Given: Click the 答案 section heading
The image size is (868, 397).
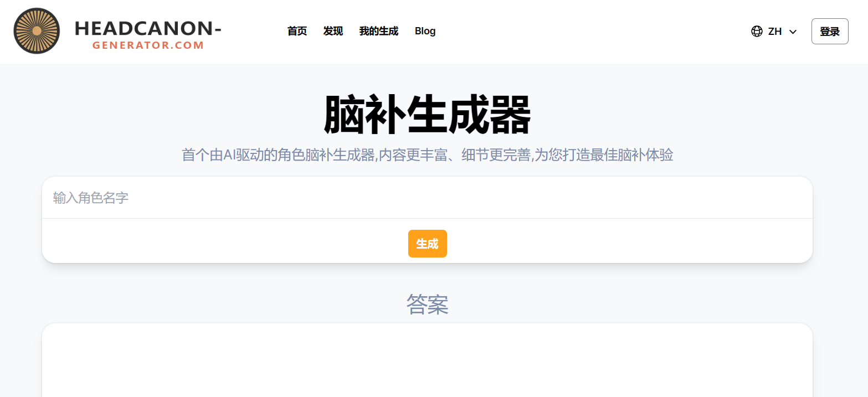Looking at the screenshot, I should [x=427, y=305].
